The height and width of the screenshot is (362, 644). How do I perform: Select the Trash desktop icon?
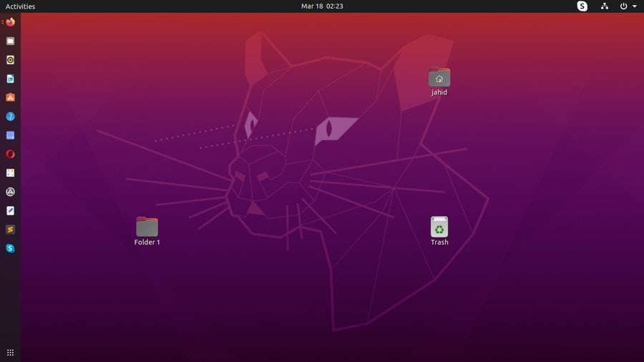(439, 227)
